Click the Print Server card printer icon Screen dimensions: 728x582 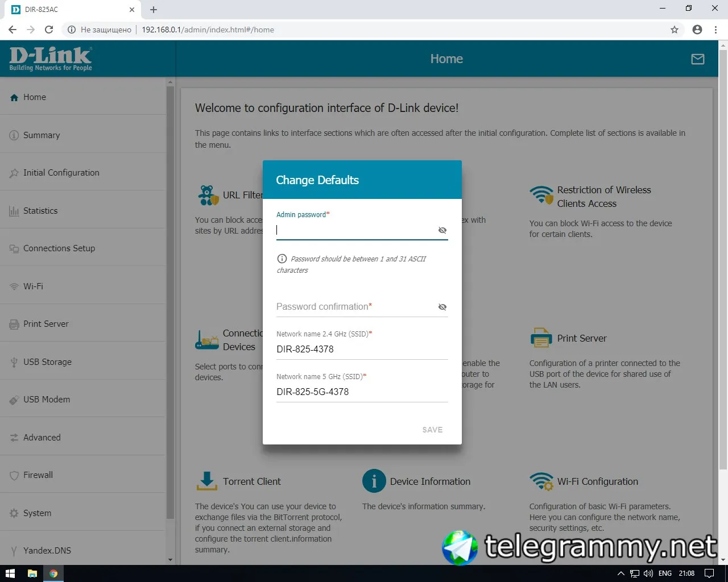tap(541, 338)
